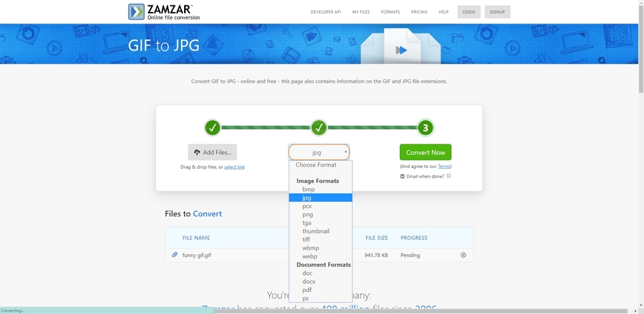Remove funny gif.gif with the delete icon

pyautogui.click(x=464, y=255)
